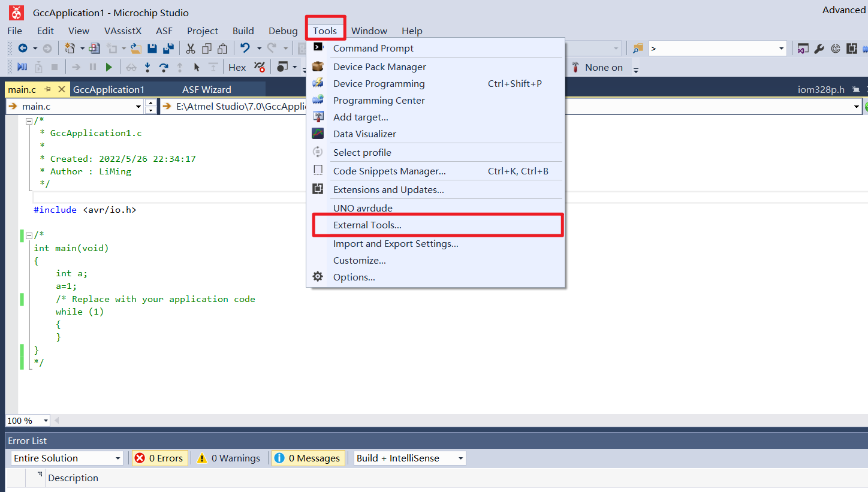Open the 100 % zoom dropdown
The height and width of the screenshot is (492, 868).
pos(45,421)
